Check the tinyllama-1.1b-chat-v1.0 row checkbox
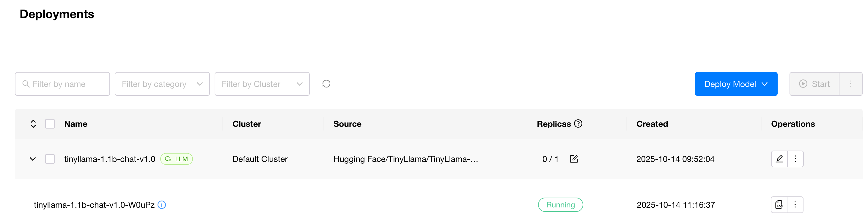The width and height of the screenshot is (868, 222). 50,159
